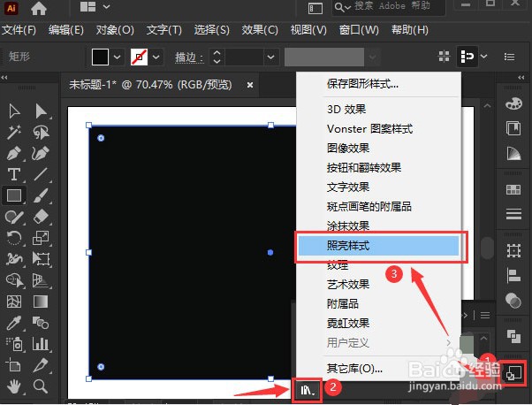Open the Graphic Styles panel icon
Image resolution: width=532 pixels, height=405 pixels.
513,373
